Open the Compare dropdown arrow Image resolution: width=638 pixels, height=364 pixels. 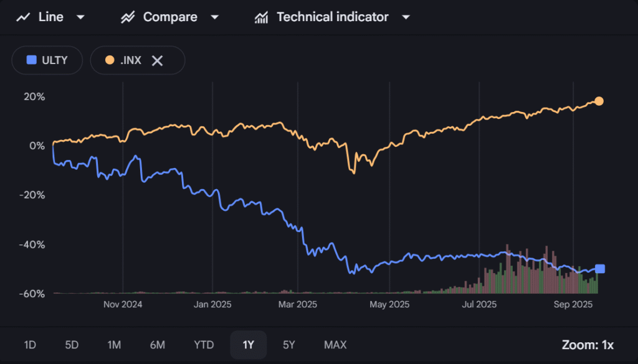coord(214,17)
